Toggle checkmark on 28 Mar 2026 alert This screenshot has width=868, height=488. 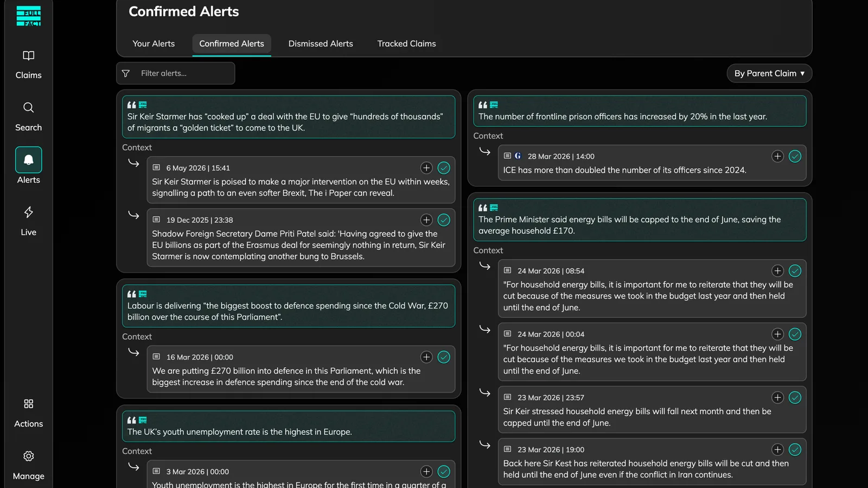[795, 157]
